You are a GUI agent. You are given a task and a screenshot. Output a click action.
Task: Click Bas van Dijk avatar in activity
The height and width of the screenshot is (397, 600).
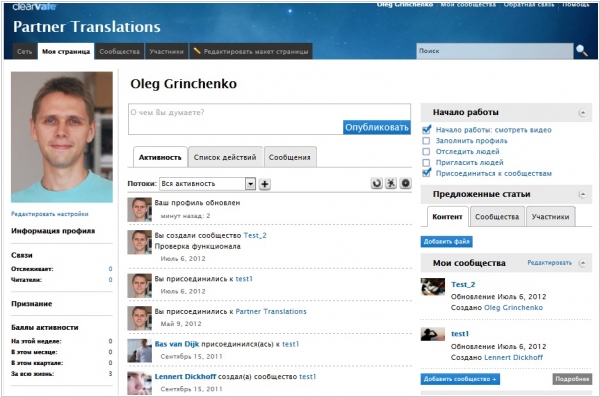coord(140,351)
